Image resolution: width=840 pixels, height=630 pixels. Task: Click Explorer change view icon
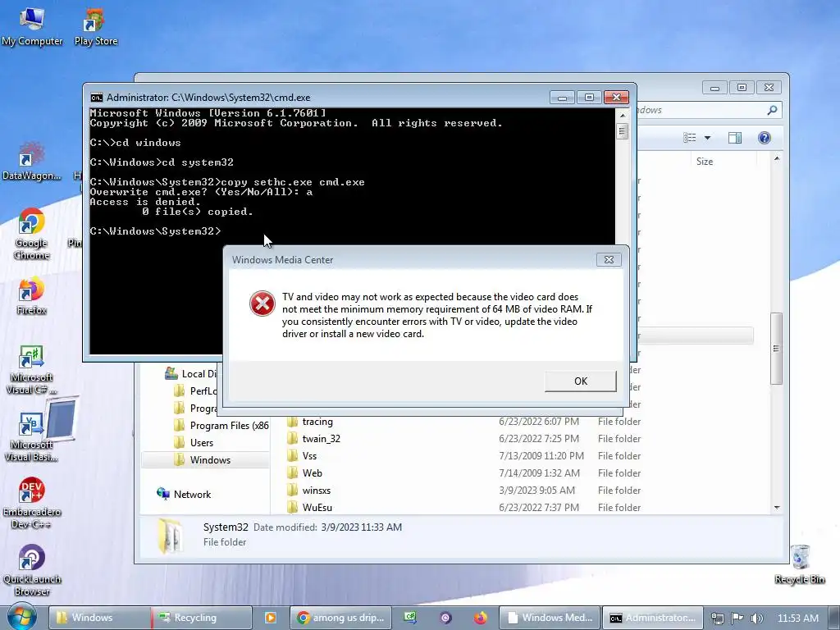[x=689, y=138]
